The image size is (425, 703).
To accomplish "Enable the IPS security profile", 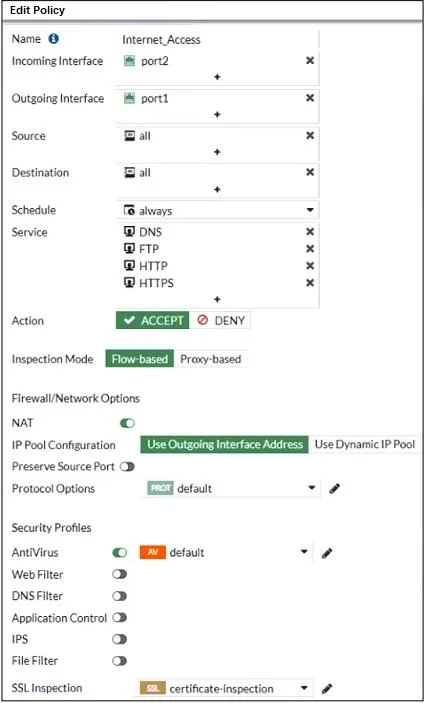I will tap(120, 639).
